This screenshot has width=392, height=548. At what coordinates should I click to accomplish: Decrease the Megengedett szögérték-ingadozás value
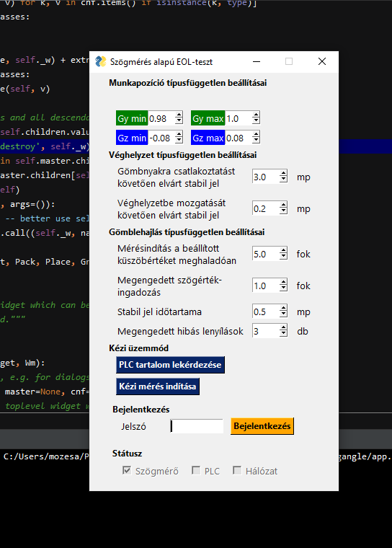(283, 288)
